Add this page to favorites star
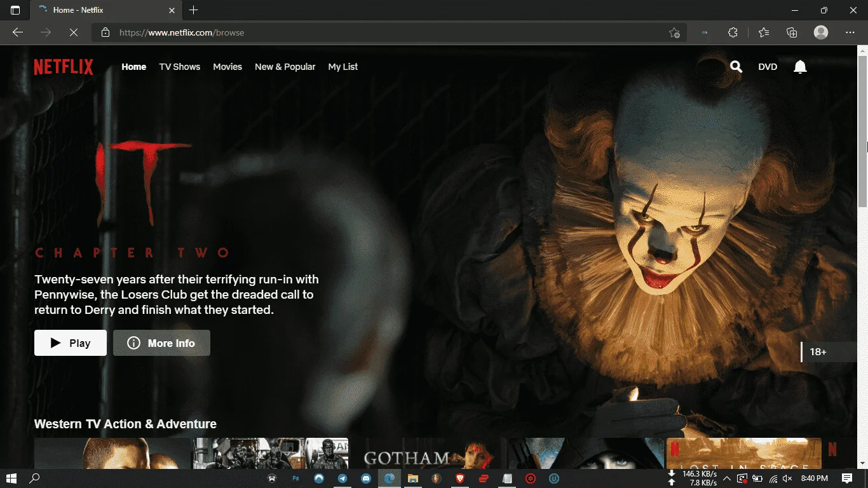This screenshot has width=868, height=488. coord(674,32)
